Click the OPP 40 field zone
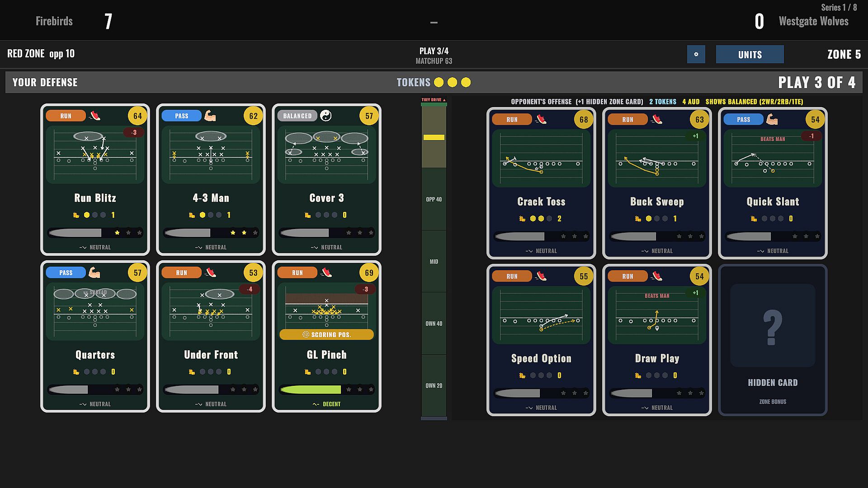868x488 pixels. point(434,199)
